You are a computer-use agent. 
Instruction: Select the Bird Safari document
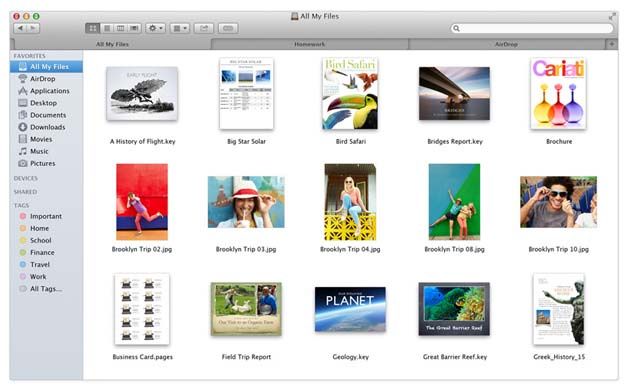tap(350, 94)
